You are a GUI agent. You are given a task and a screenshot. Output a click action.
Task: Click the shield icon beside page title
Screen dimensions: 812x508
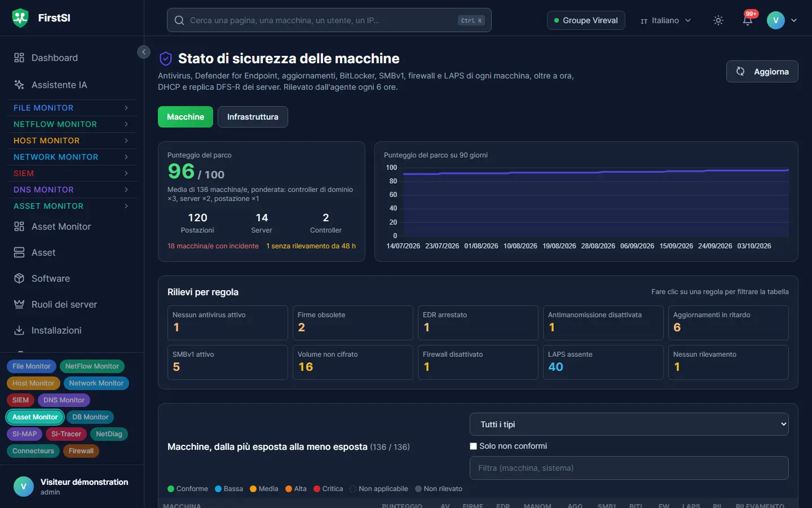pos(166,59)
